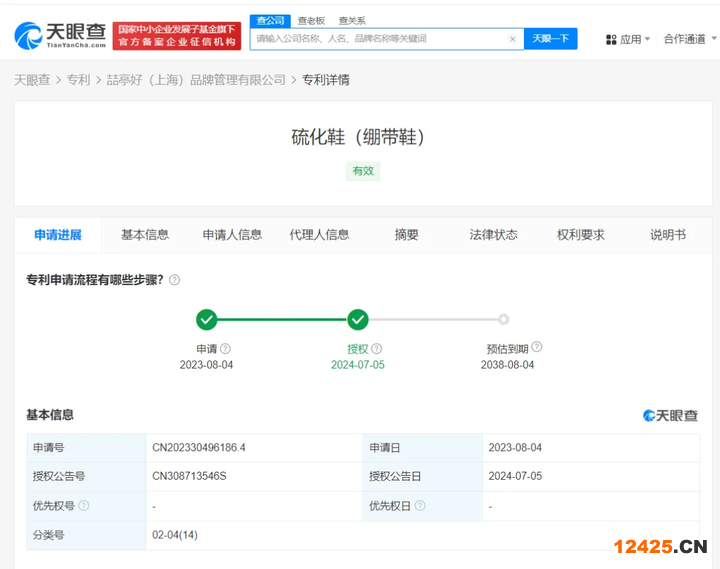720x569 pixels.
Task: Switch to the 申请人信息 tab
Action: 232,235
